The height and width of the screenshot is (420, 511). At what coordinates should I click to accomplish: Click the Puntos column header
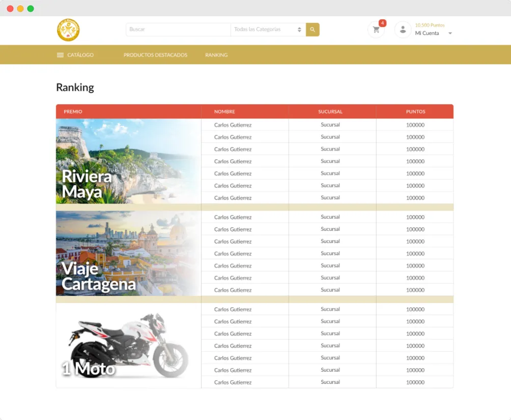coord(415,111)
